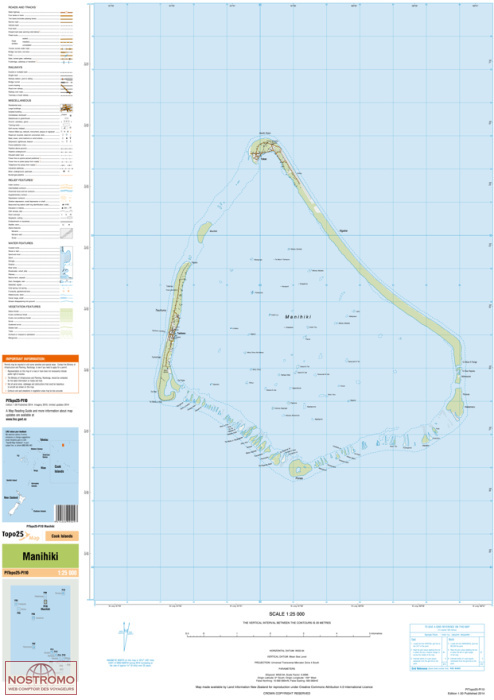Click the orange Important Information header
This screenshot has height=700, width=494.
pyautogui.click(x=40, y=358)
